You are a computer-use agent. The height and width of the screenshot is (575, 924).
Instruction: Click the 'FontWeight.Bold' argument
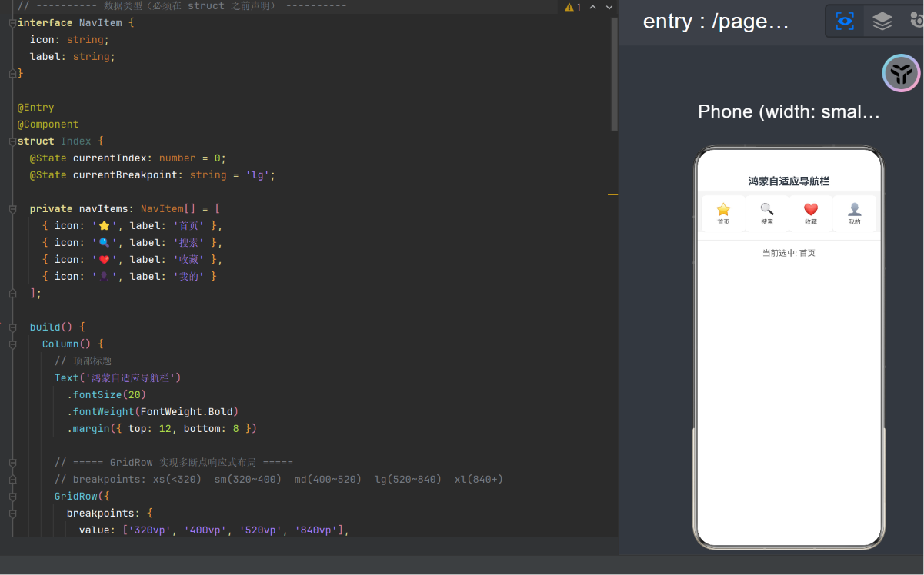187,412
